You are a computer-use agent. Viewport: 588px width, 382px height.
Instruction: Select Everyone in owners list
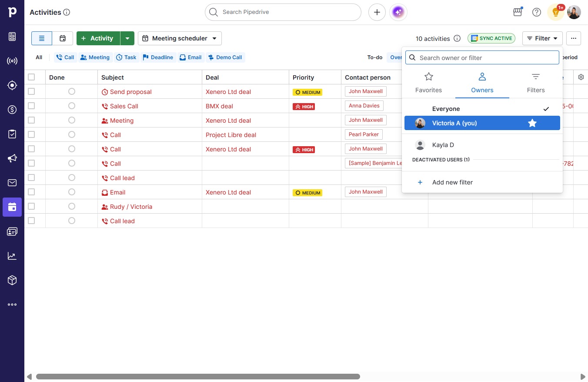pos(482,109)
